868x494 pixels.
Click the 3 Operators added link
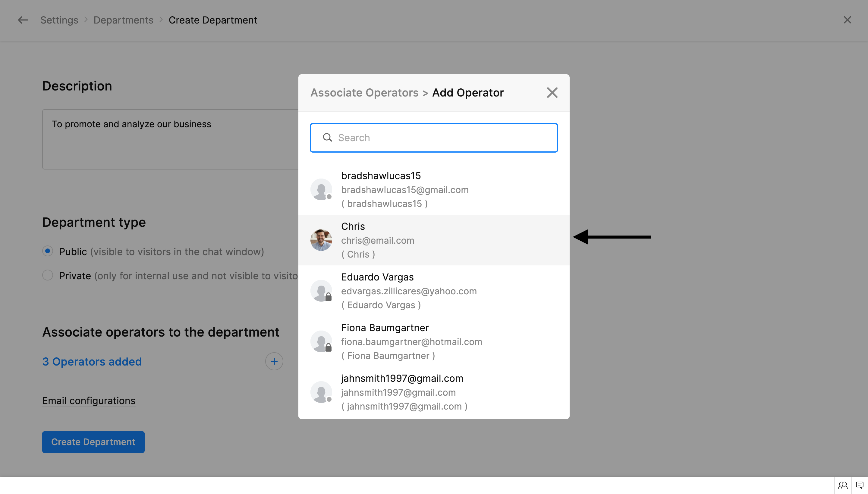point(92,362)
